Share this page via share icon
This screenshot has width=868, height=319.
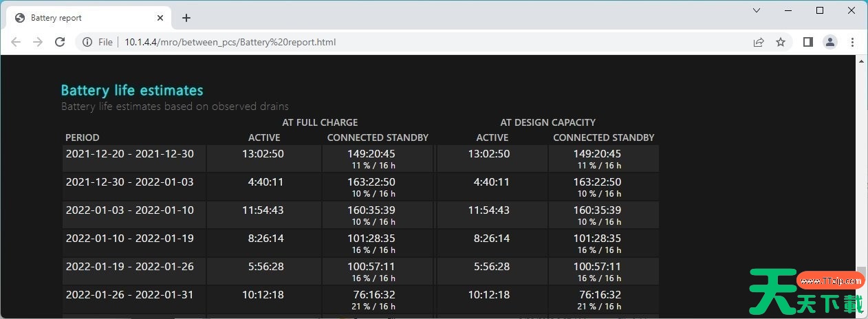(x=759, y=42)
